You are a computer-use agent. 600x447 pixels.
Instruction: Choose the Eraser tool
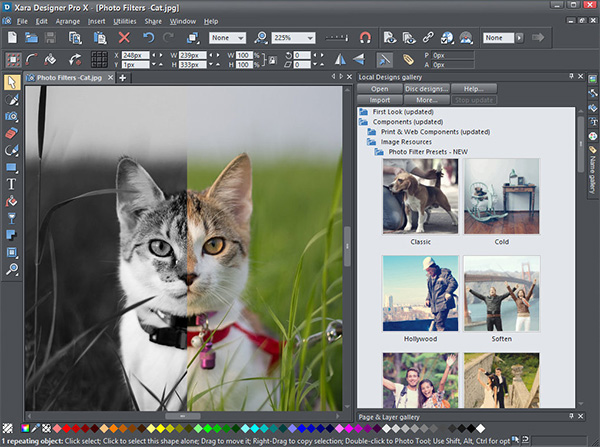click(12, 133)
